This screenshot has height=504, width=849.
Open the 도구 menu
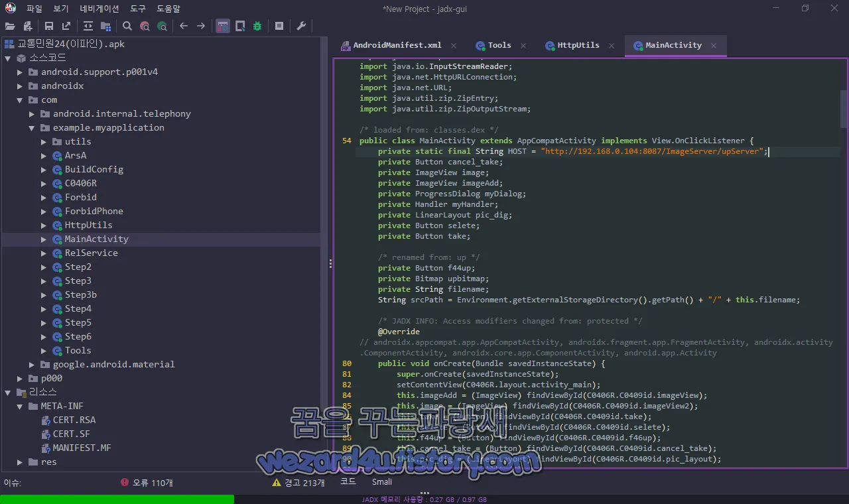[138, 9]
